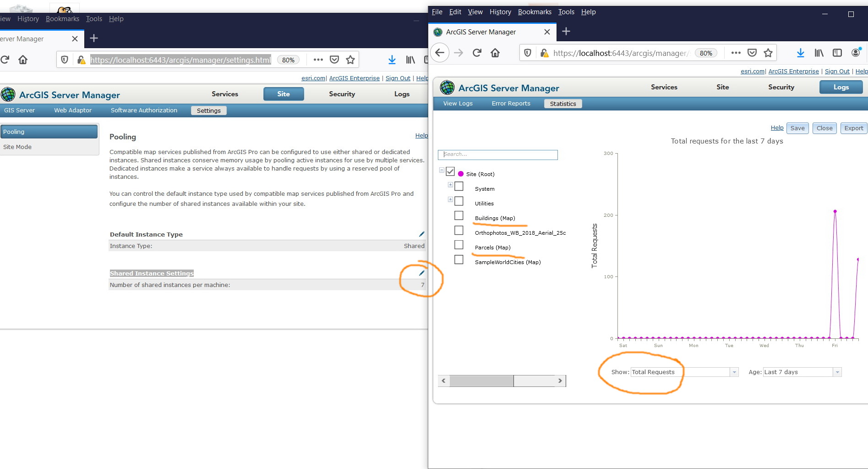Click the left window URL address field

pyautogui.click(x=180, y=60)
